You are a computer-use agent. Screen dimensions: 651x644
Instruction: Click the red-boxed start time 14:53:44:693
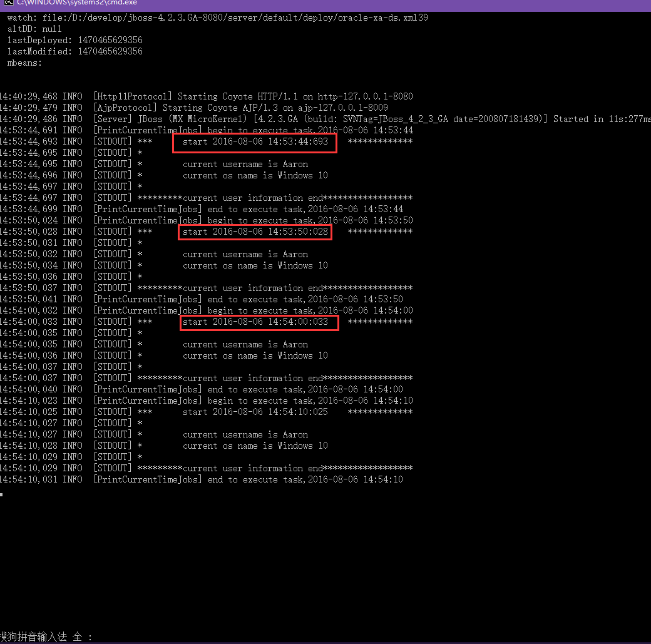[x=255, y=142]
